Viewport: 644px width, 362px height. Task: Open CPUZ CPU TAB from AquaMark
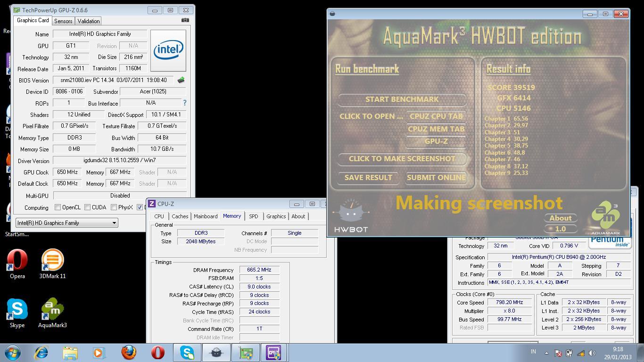click(436, 116)
